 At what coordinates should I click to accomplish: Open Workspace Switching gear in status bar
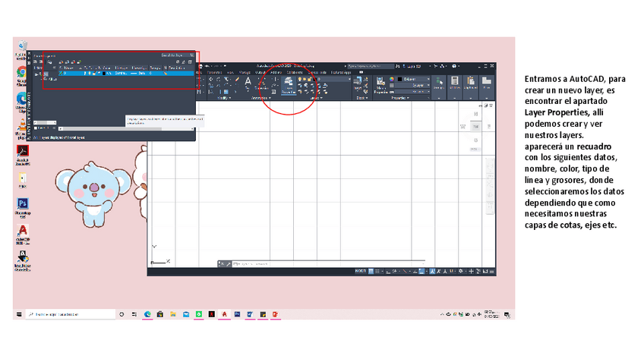pos(461,271)
